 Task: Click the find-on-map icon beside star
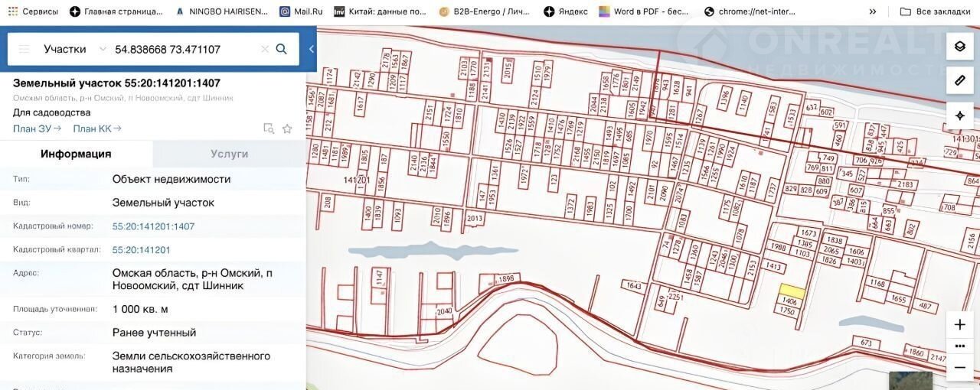coord(269,128)
